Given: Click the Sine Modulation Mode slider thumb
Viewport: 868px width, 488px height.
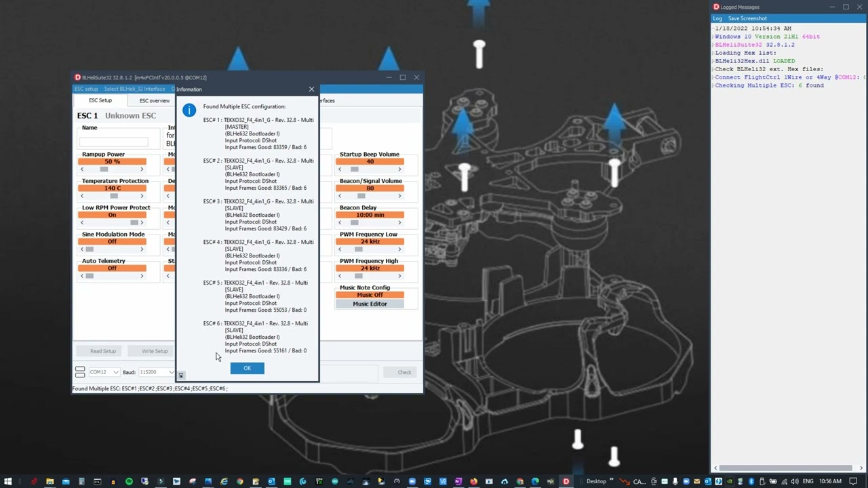Looking at the screenshot, I should tap(90, 249).
